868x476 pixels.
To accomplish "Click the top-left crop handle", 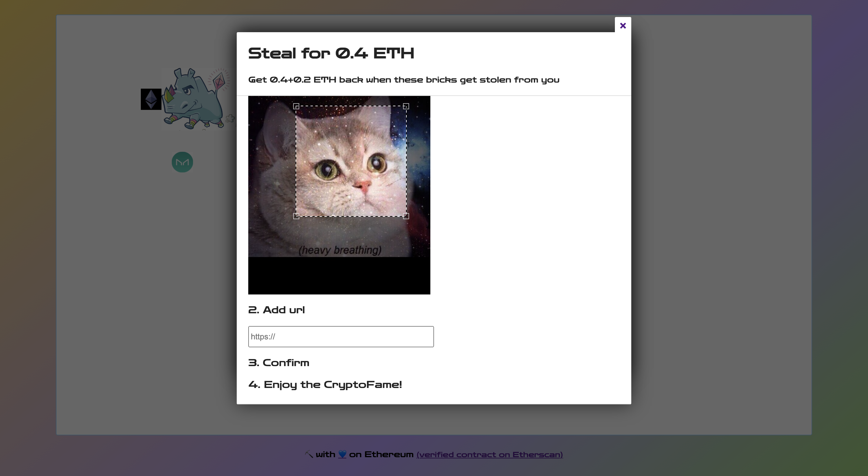I will click(x=296, y=107).
